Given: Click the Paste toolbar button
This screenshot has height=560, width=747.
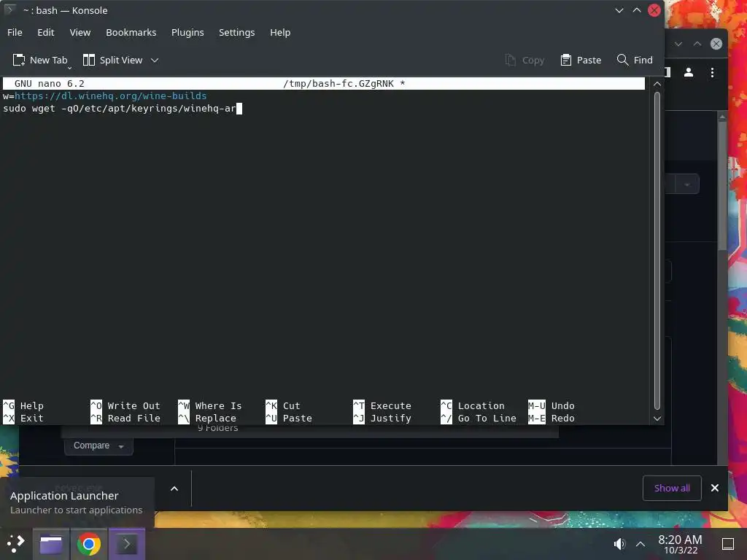Looking at the screenshot, I should 581,60.
